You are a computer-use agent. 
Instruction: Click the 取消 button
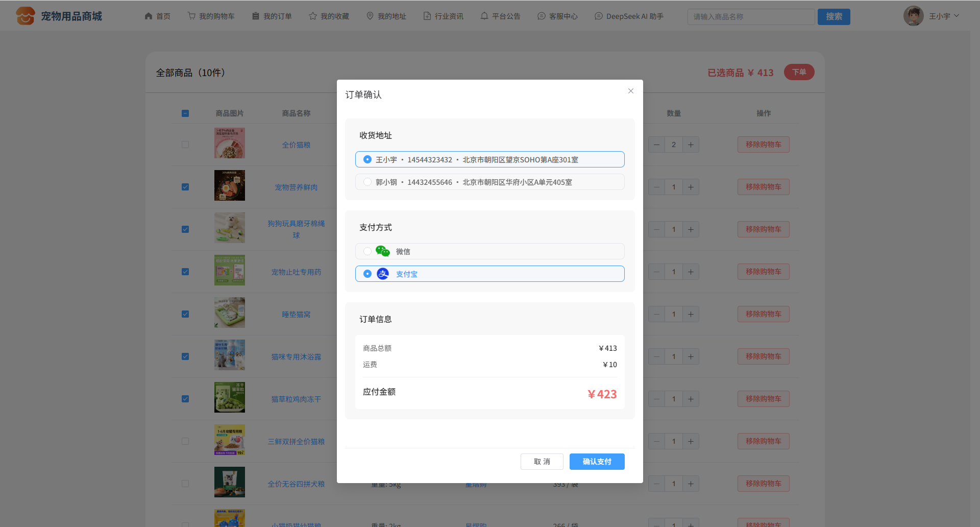pos(542,462)
